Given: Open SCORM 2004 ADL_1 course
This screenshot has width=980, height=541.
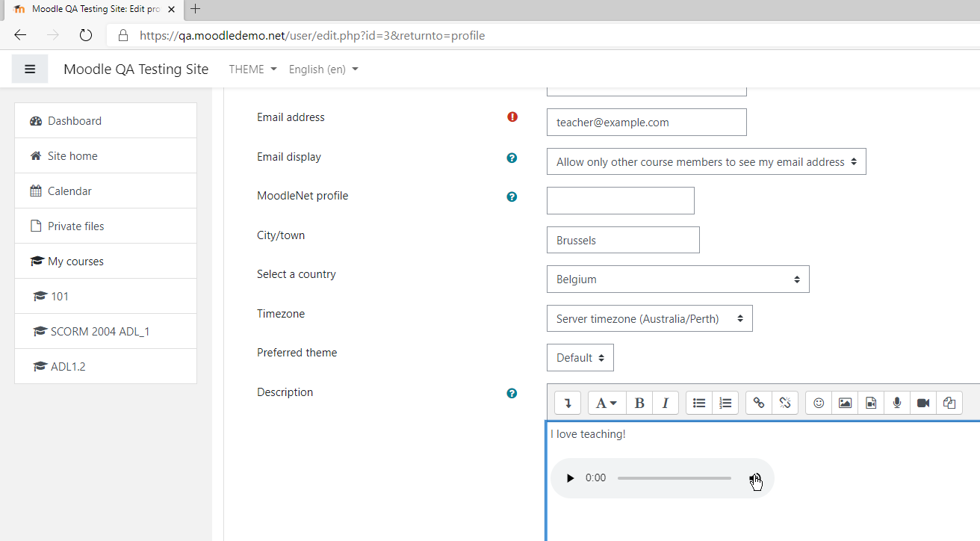Looking at the screenshot, I should [x=105, y=331].
